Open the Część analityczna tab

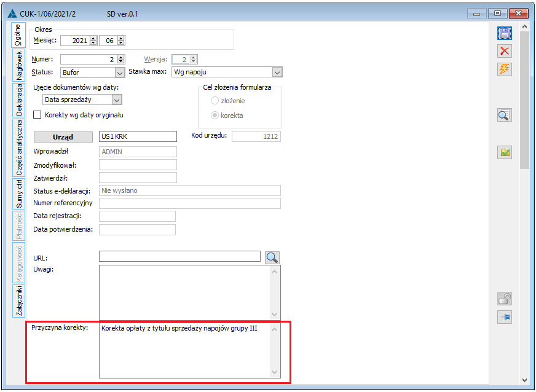pyautogui.click(x=19, y=147)
